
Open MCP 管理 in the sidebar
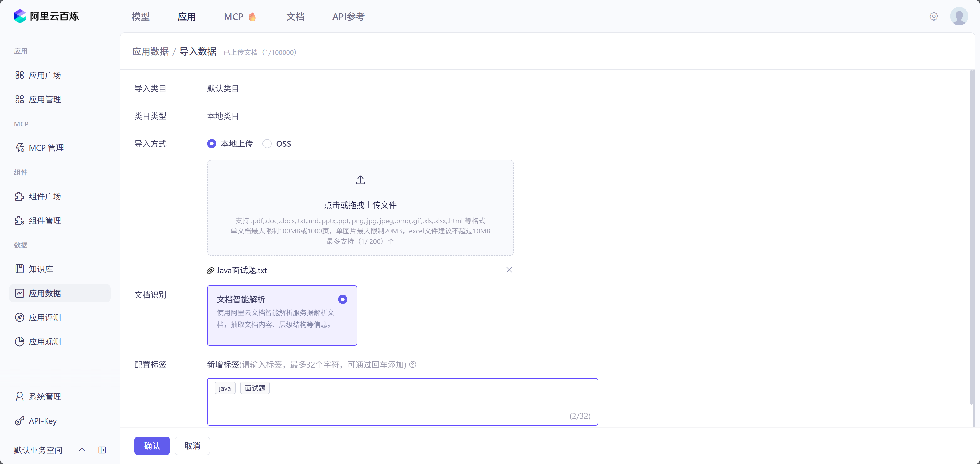click(46, 148)
